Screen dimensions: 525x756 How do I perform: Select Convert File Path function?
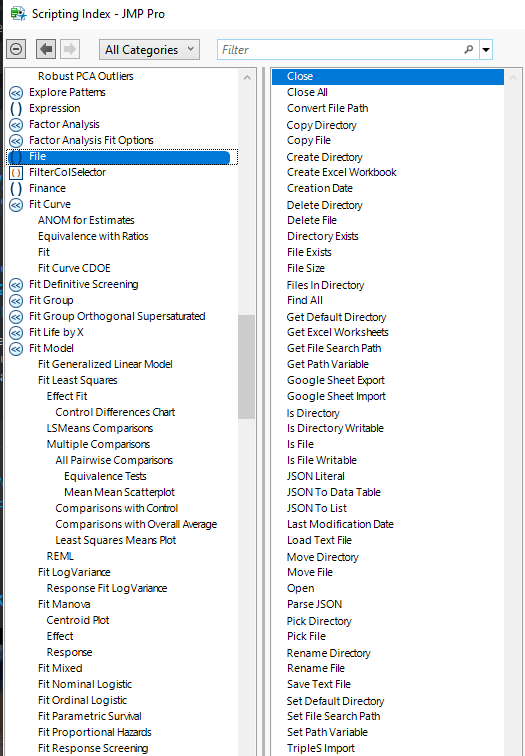[327, 108]
